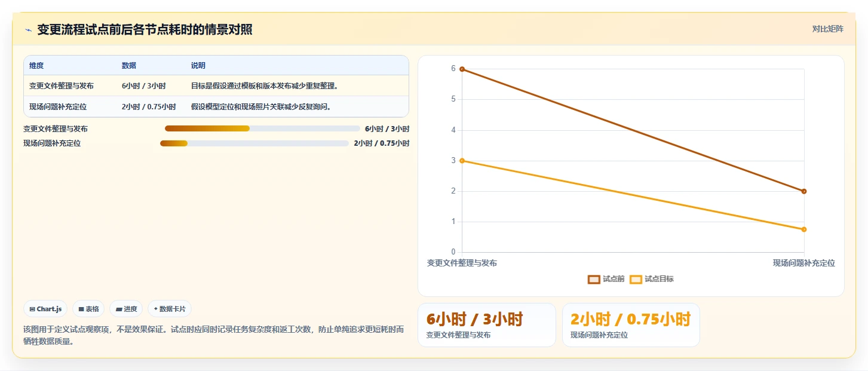The height and width of the screenshot is (371, 868).
Task: Click description 目标是假设通过模板和版本发布减少重复整理
Action: coord(265,86)
